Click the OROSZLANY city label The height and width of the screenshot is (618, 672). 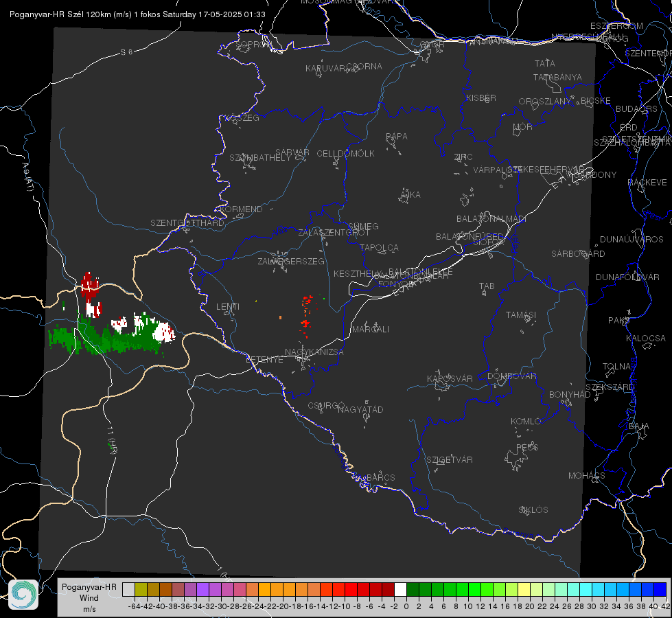tap(545, 101)
